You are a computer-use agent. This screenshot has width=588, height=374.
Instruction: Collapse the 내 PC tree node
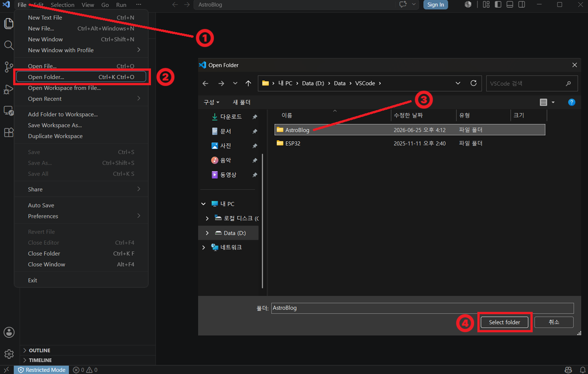(204, 204)
